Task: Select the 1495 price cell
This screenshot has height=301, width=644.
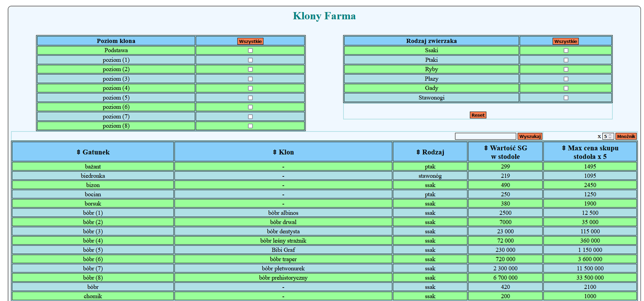Action: coord(590,166)
